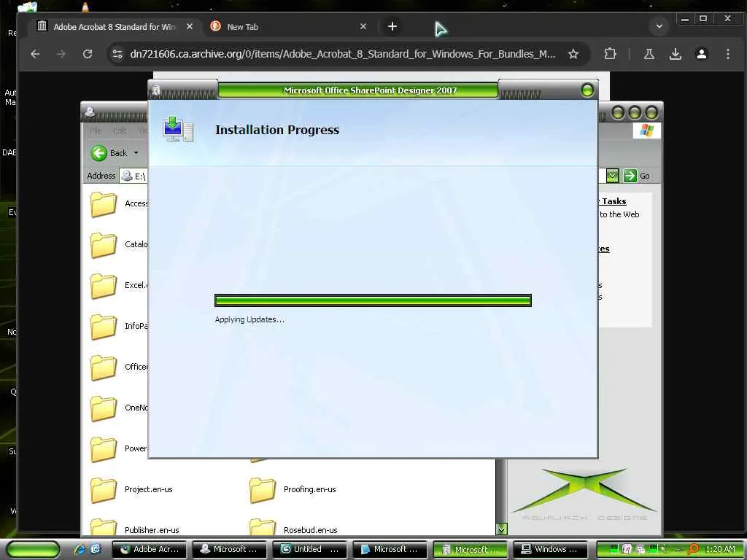Viewport: 747px width, 560px height.
Task: Click the 'to the Web' task link
Action: pos(619,214)
